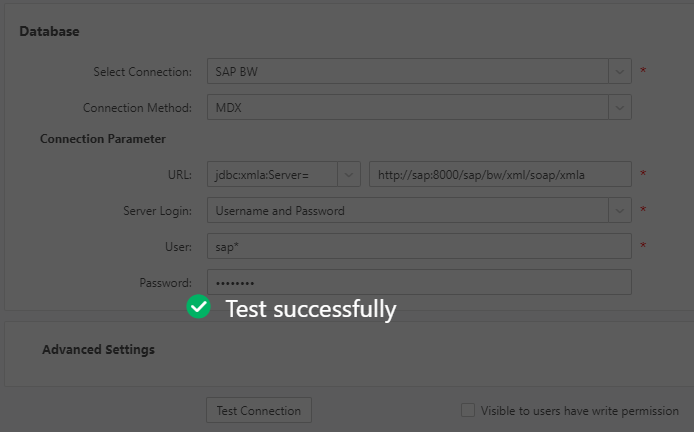Viewport: 694px width, 432px height.
Task: Open the jdbc:xmla:Server= prefix dropdown arrow
Action: pos(350,175)
